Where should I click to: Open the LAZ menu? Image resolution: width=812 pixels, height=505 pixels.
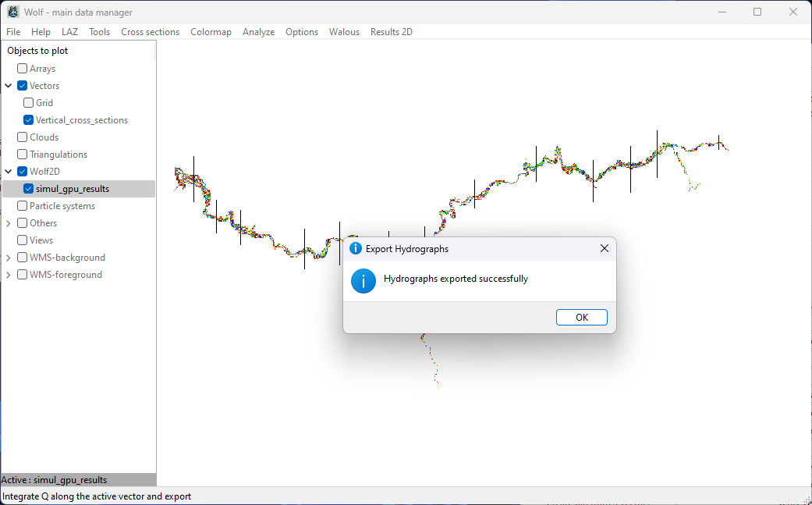pyautogui.click(x=69, y=32)
